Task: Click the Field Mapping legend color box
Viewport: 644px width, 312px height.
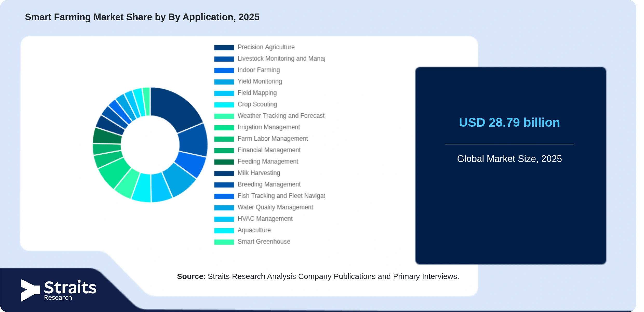Action: click(x=224, y=93)
